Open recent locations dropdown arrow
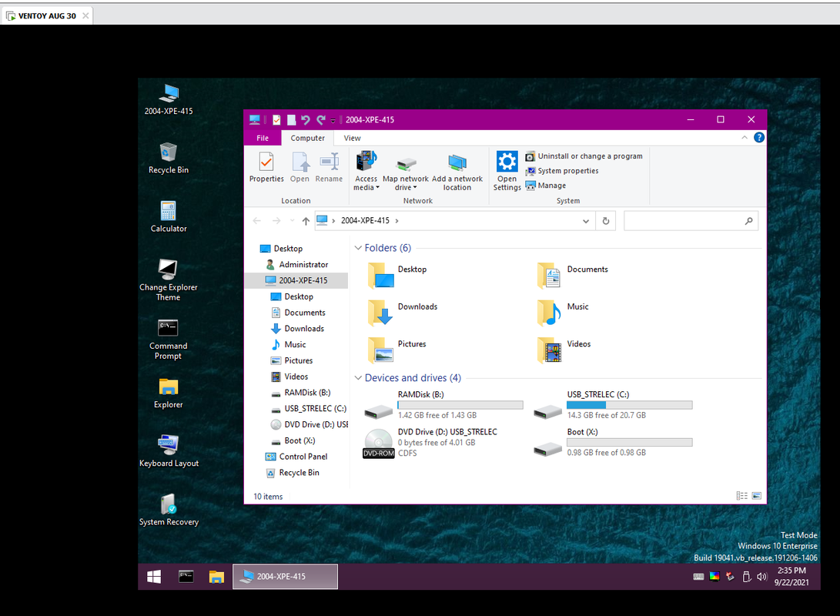Image resolution: width=840 pixels, height=616 pixels. coord(292,221)
